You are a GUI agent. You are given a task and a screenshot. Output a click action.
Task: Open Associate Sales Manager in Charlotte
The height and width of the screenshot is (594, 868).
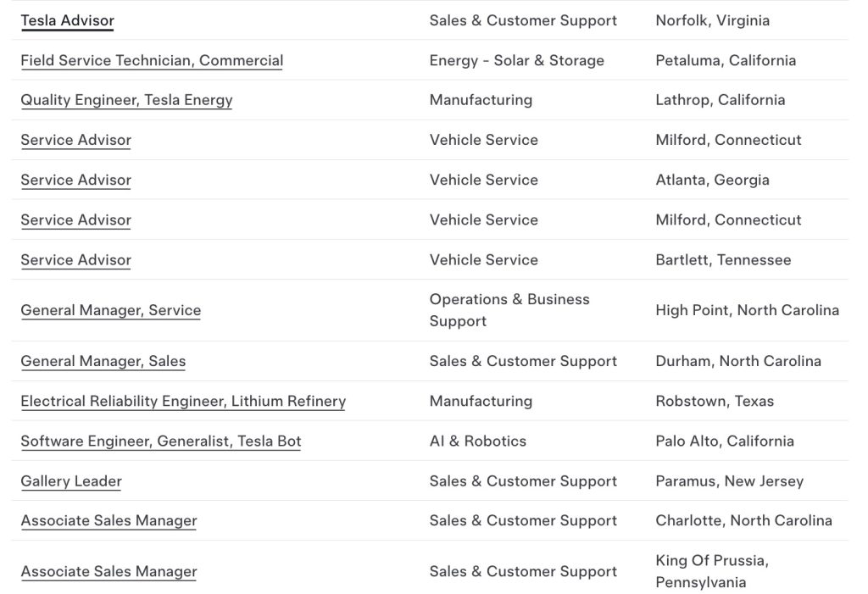(108, 520)
